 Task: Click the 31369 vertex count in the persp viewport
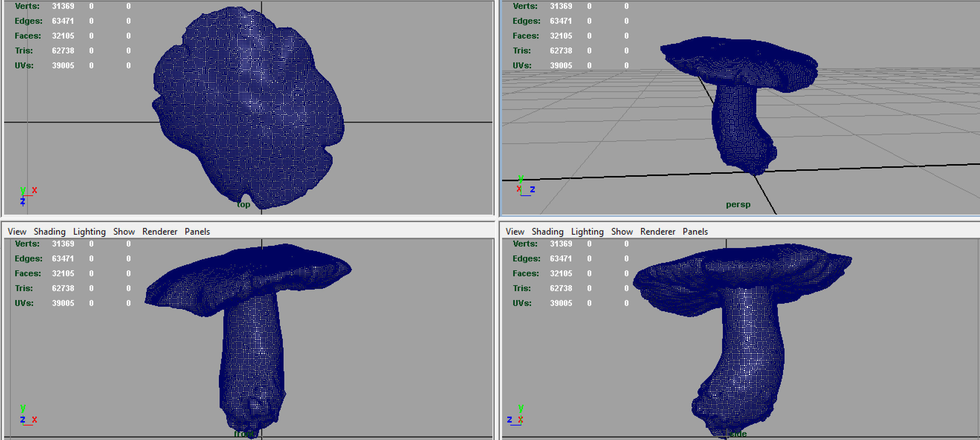tap(561, 6)
